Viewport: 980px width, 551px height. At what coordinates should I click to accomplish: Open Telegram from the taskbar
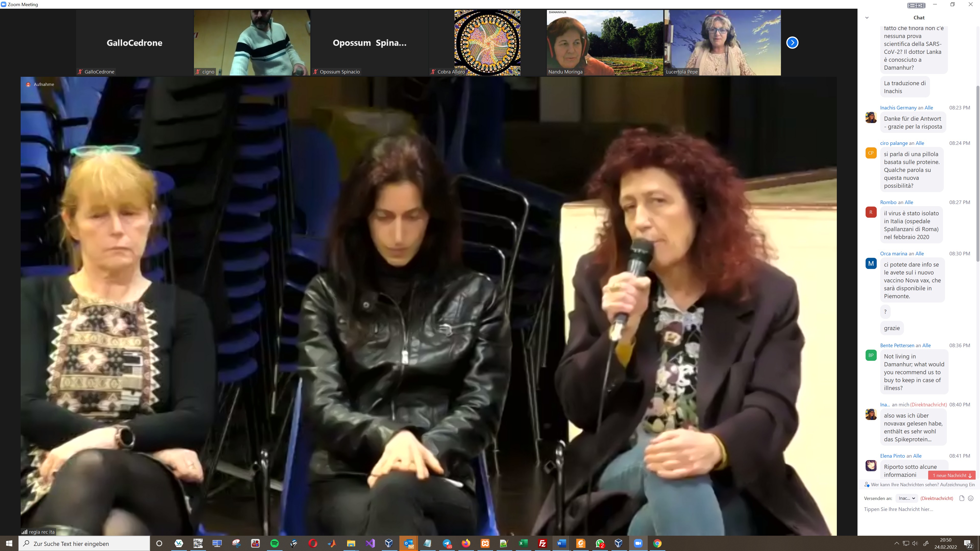coord(447,543)
